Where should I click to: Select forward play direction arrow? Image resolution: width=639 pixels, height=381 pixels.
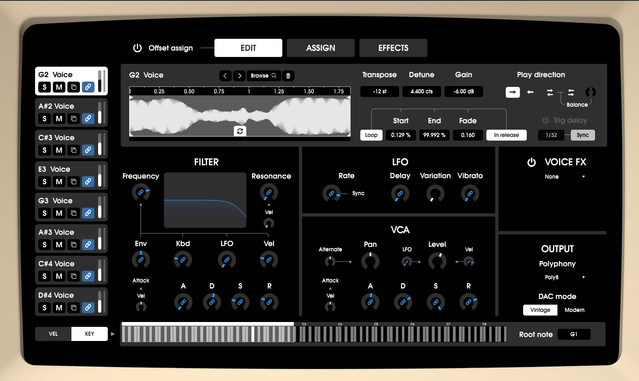point(513,92)
